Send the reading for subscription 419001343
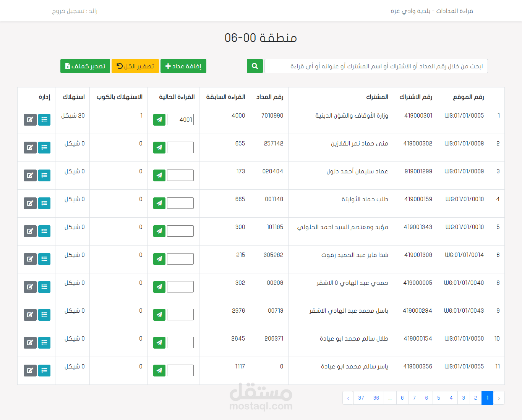This screenshot has height=420, width=522. [159, 231]
